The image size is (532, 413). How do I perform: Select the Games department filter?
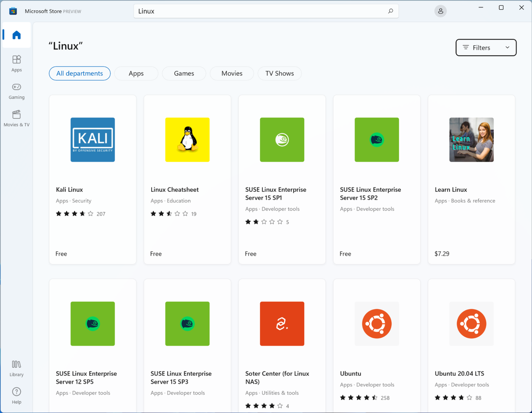tap(184, 73)
